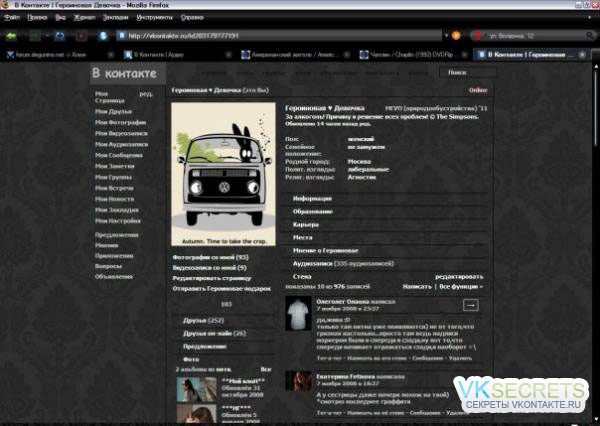The width and height of the screenshot is (600, 426).
Task: Open 'Мои Сообщения' in the sidebar
Action: tap(119, 155)
